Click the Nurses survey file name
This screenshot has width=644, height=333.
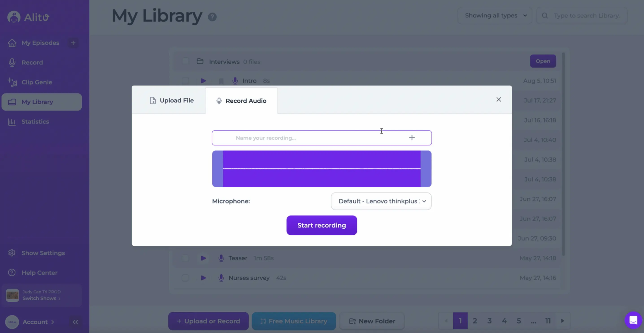pyautogui.click(x=249, y=278)
